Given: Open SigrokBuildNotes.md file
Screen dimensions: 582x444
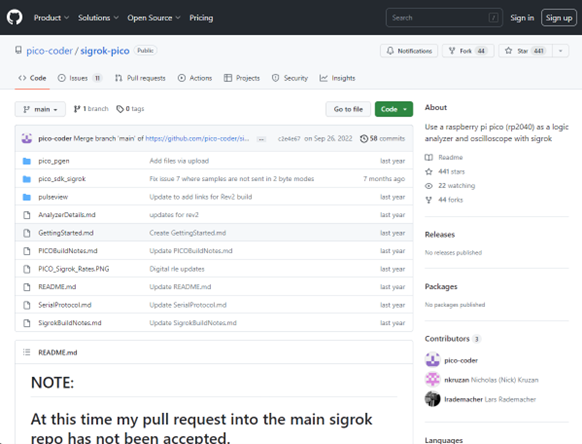Looking at the screenshot, I should tap(70, 323).
